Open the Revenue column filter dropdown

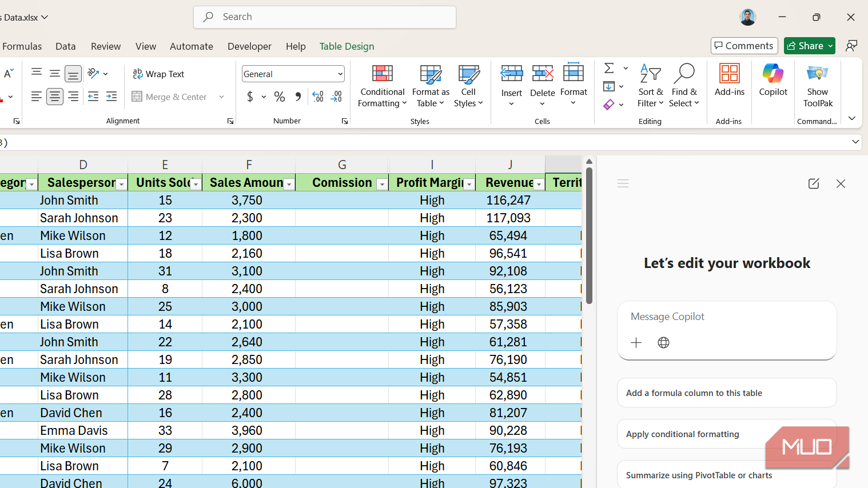[x=539, y=184]
